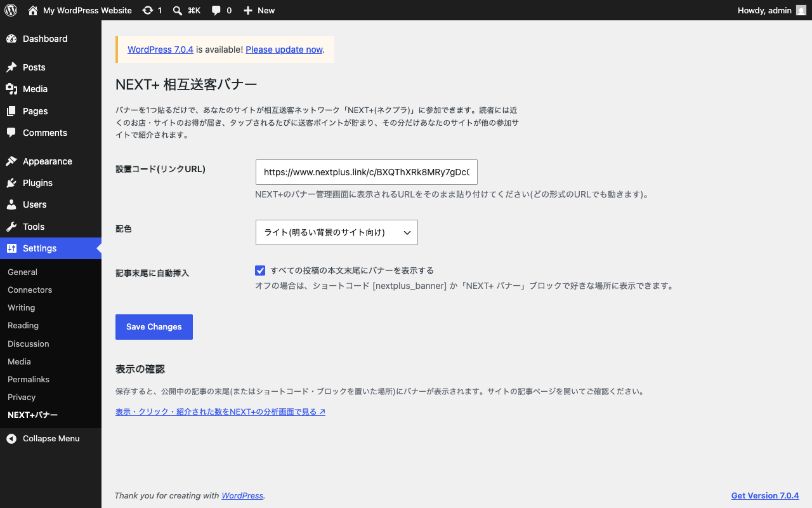This screenshot has height=508, width=812.
Task: Click the Settings sliders icon
Action: [x=11, y=248]
